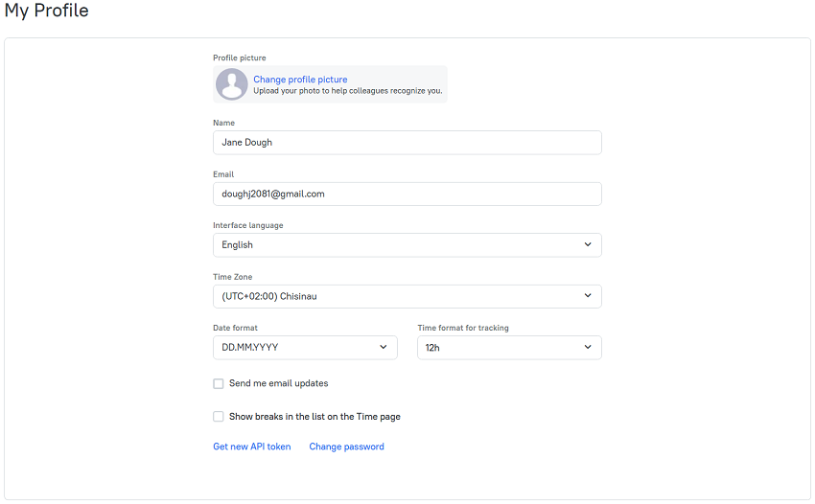Open the Time format for tracking 12h dropdown
Screen dimensions: 815x504
click(x=509, y=348)
